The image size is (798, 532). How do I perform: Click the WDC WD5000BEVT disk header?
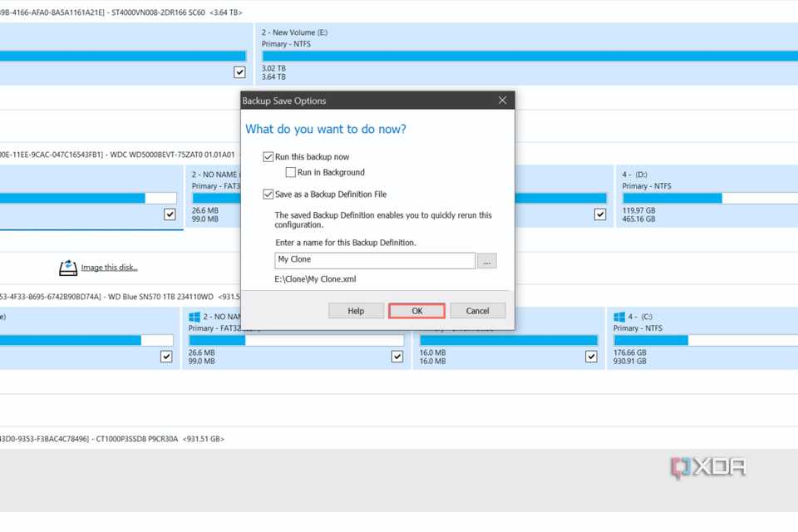[x=117, y=155]
